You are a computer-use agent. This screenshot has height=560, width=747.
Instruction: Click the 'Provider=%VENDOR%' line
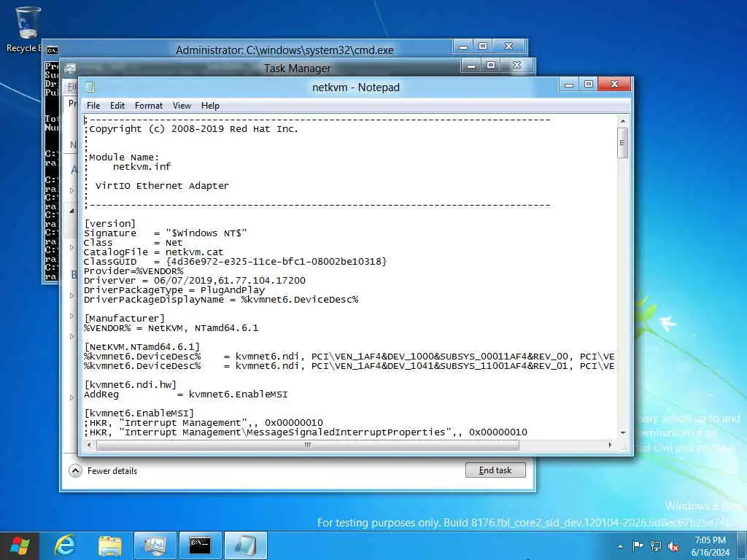click(133, 271)
